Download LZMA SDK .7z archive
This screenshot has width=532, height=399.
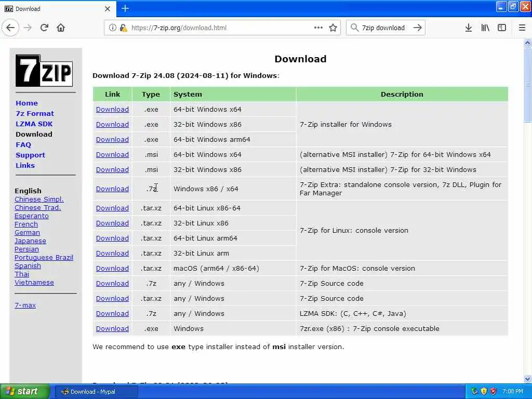[x=112, y=313]
